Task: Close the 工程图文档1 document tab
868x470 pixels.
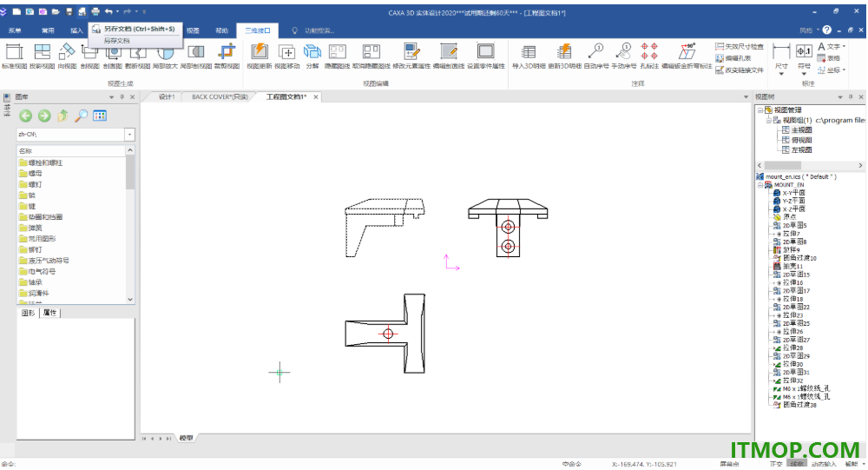Action: pyautogui.click(x=316, y=97)
